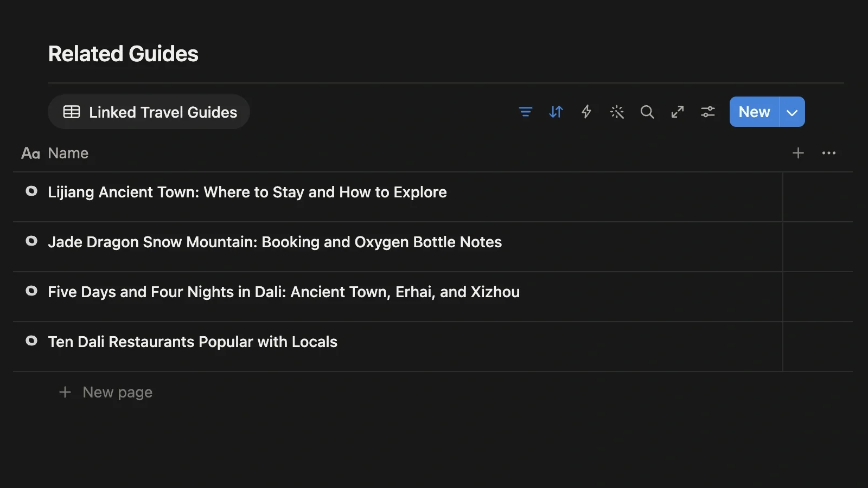Click the table icon in Linked Travel Guides tab

tap(72, 112)
